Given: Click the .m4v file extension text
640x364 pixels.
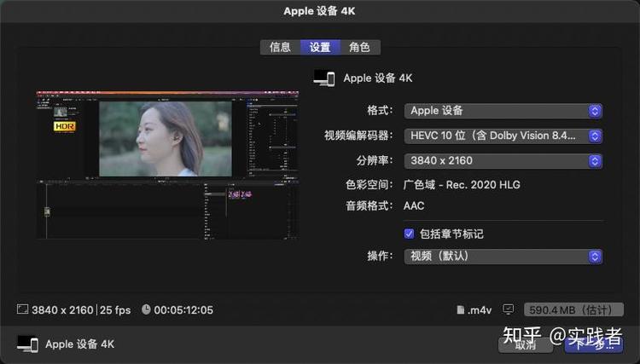Looking at the screenshot, I should [x=480, y=310].
